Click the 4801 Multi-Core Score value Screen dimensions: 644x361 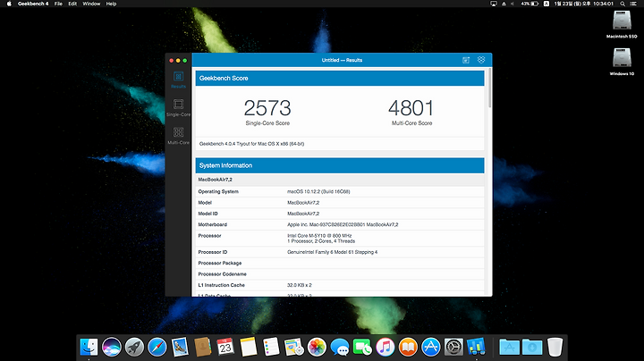[411, 108]
